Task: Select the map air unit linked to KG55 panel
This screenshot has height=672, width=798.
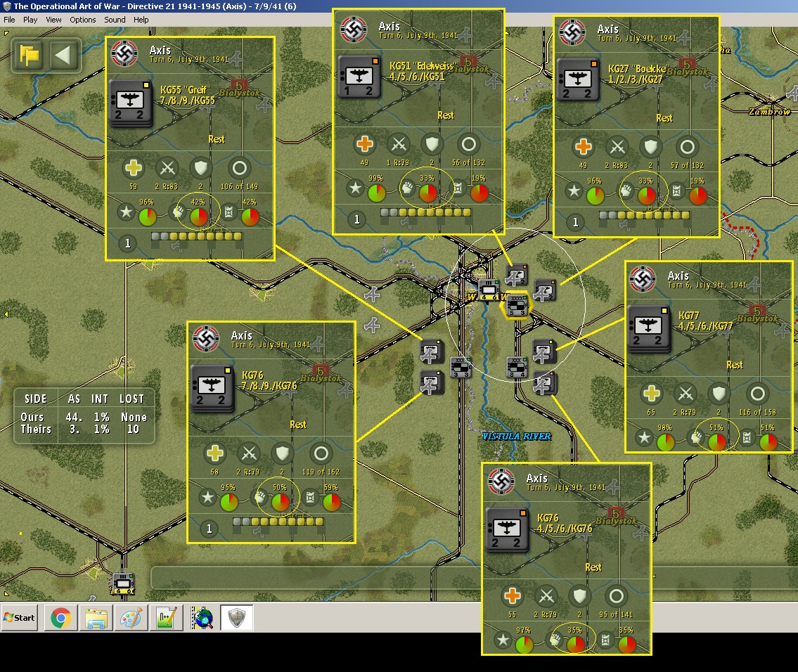Action: coord(432,351)
